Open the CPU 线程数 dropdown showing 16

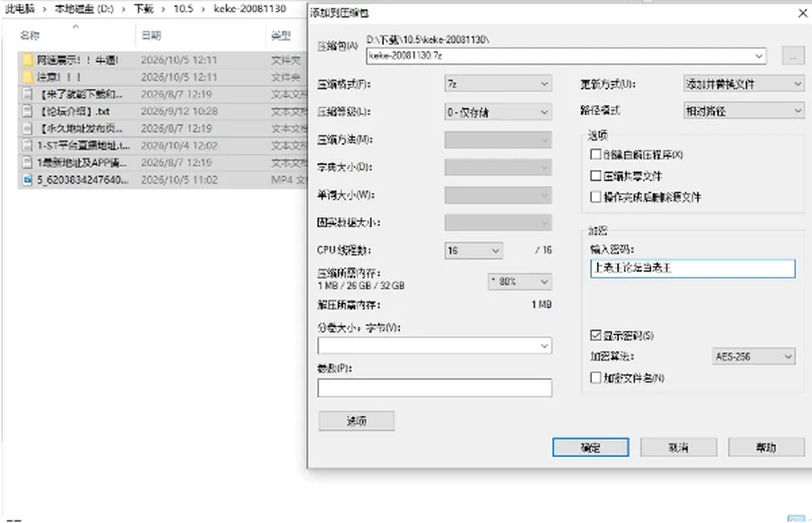coord(474,250)
